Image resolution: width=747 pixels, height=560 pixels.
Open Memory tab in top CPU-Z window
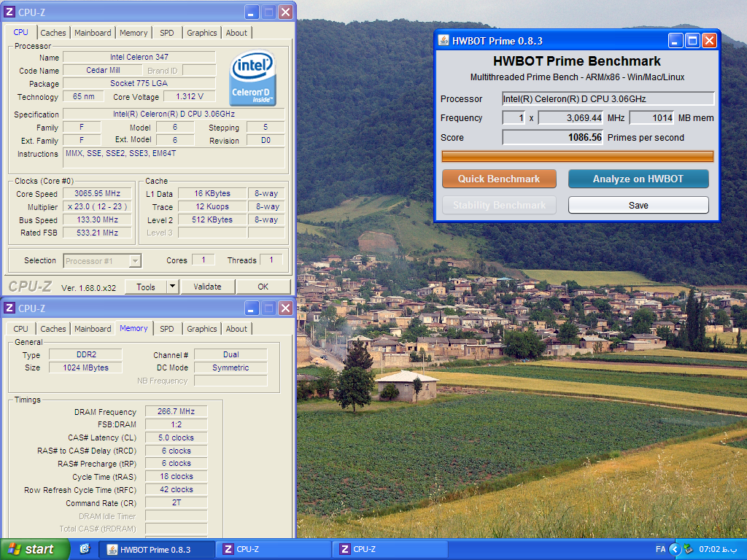pos(133,33)
